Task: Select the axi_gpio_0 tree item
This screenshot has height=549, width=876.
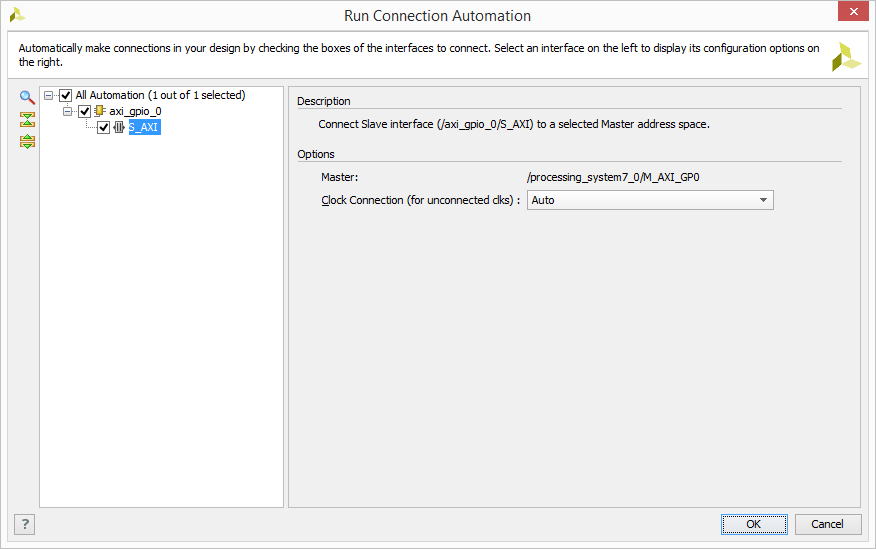Action: (x=135, y=111)
